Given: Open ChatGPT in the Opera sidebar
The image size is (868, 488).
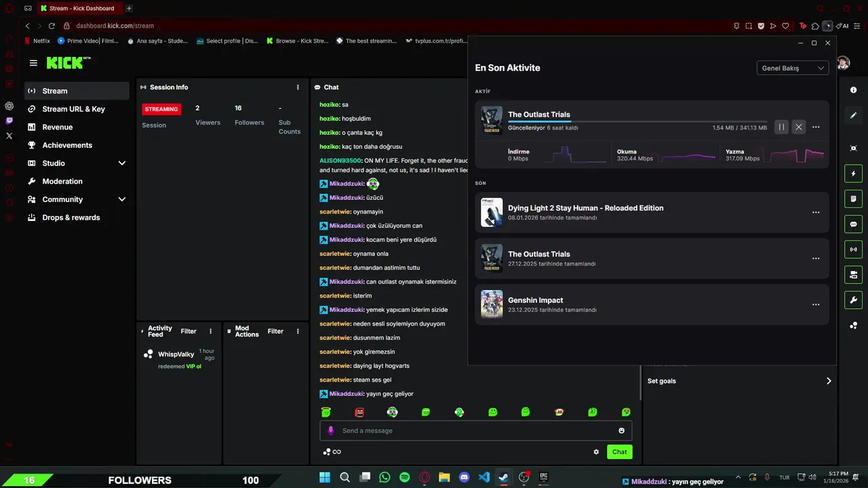Looking at the screenshot, I should 9,106.
